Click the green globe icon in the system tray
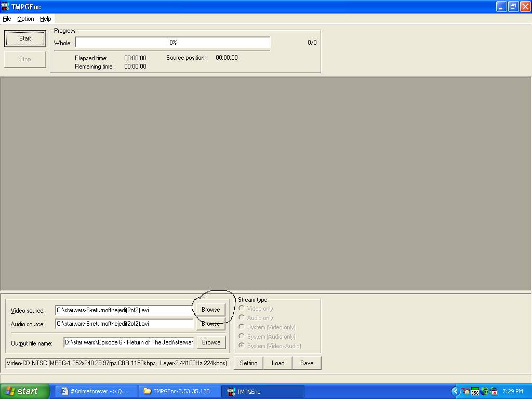Screen dimensions: 532x399 click(484, 391)
